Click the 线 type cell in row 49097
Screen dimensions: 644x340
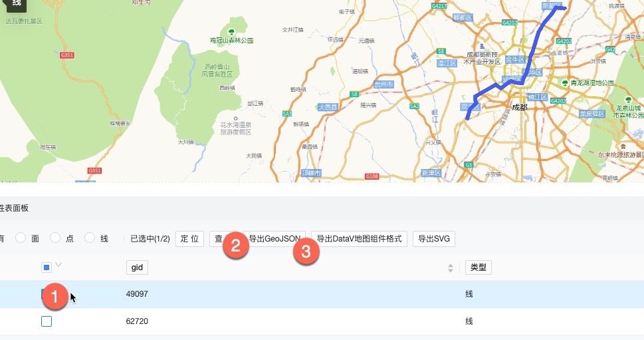469,294
